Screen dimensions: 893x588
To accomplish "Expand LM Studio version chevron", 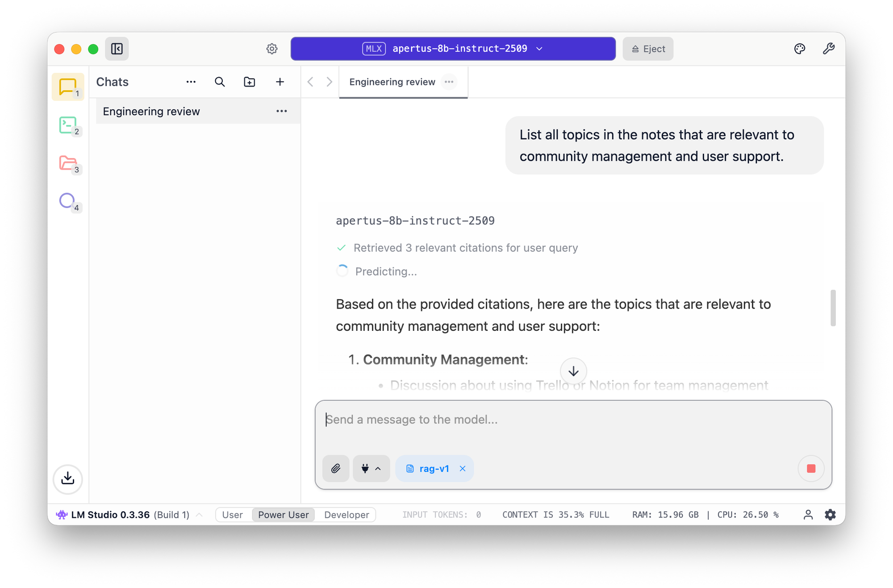I will point(200,515).
